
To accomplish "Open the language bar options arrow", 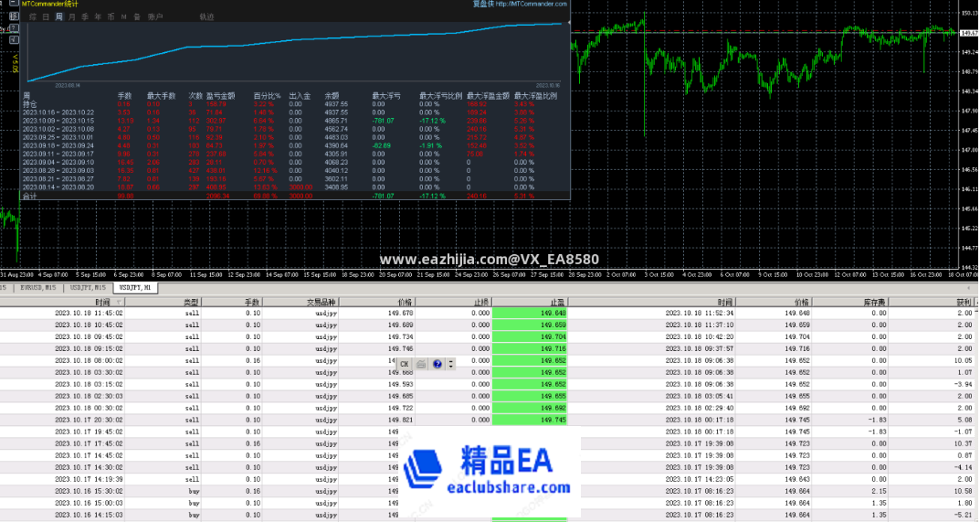I will (x=450, y=364).
